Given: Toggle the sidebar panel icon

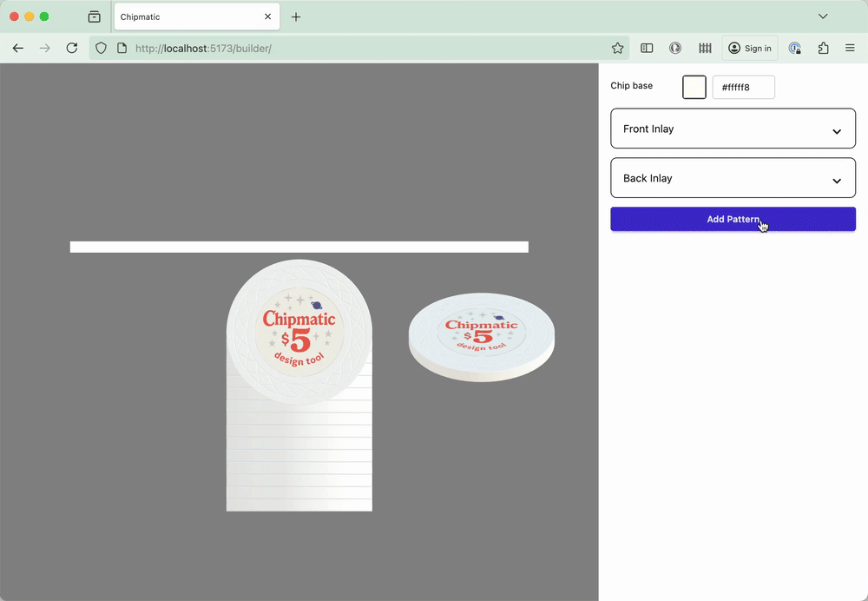Looking at the screenshot, I should click(x=647, y=48).
